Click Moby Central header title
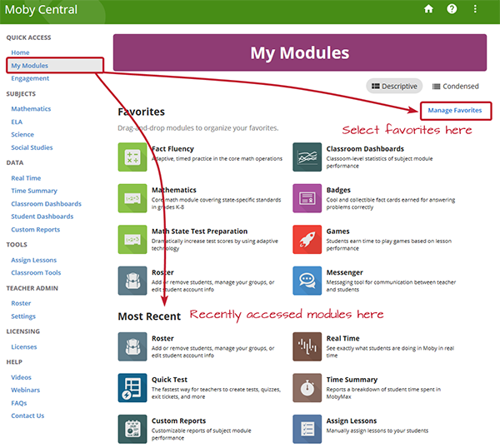 41,9
